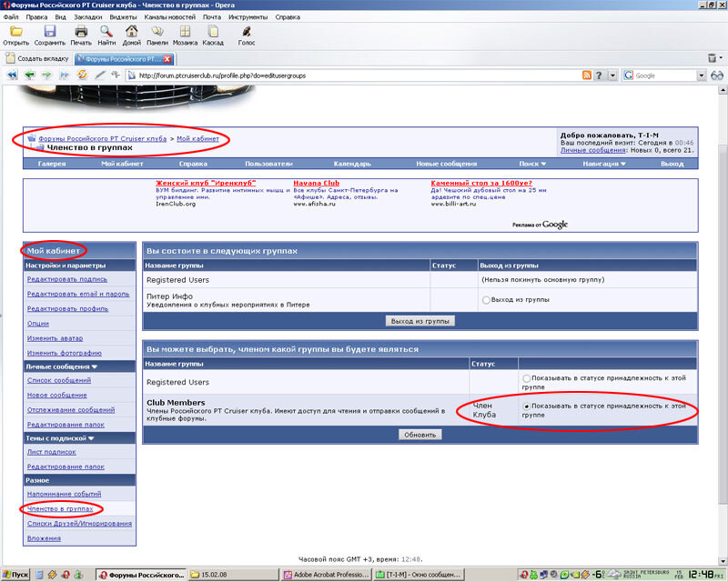Open the Изменить аватар link
Screen dimensions: 728x582
[56, 338]
